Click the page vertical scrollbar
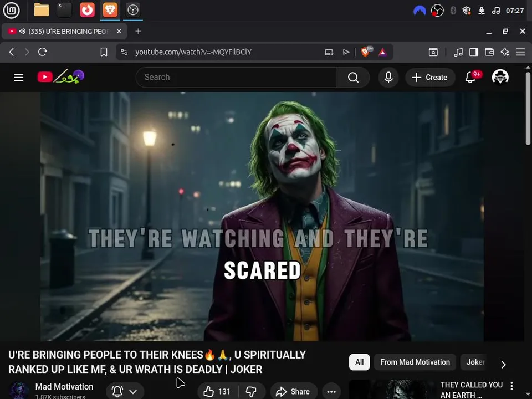 [528, 109]
